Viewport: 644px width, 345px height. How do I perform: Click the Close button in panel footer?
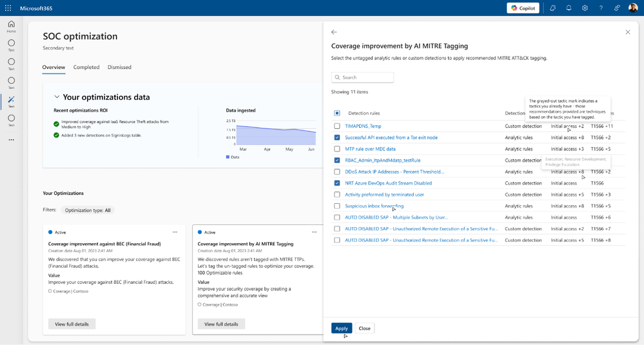click(x=364, y=328)
